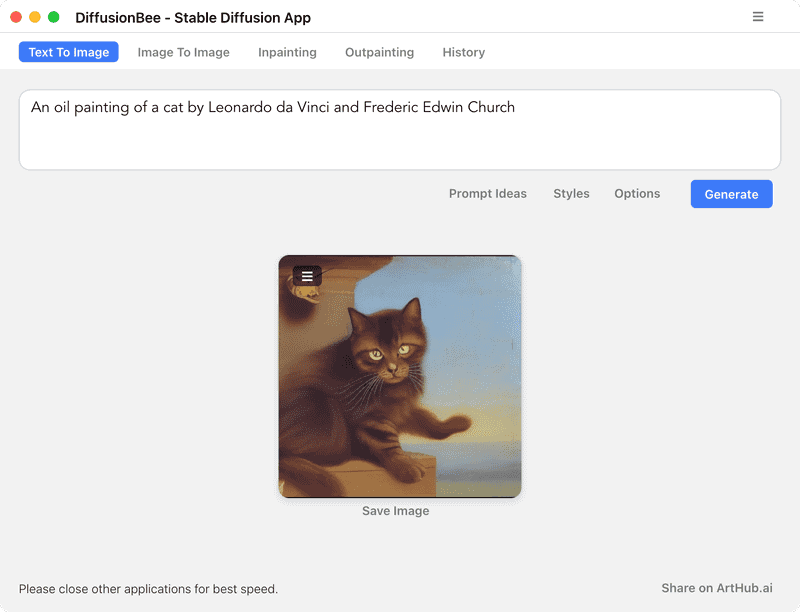Image resolution: width=800 pixels, height=612 pixels.
Task: Click Save Image below the painting
Action: pos(395,511)
